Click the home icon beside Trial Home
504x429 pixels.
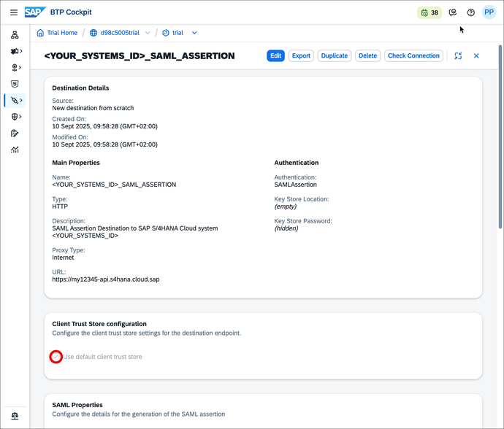coord(40,33)
